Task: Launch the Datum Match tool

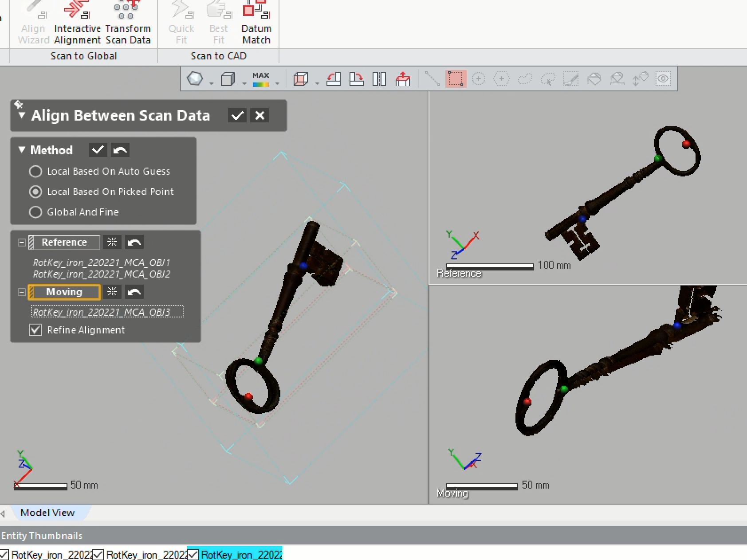Action: [x=256, y=22]
